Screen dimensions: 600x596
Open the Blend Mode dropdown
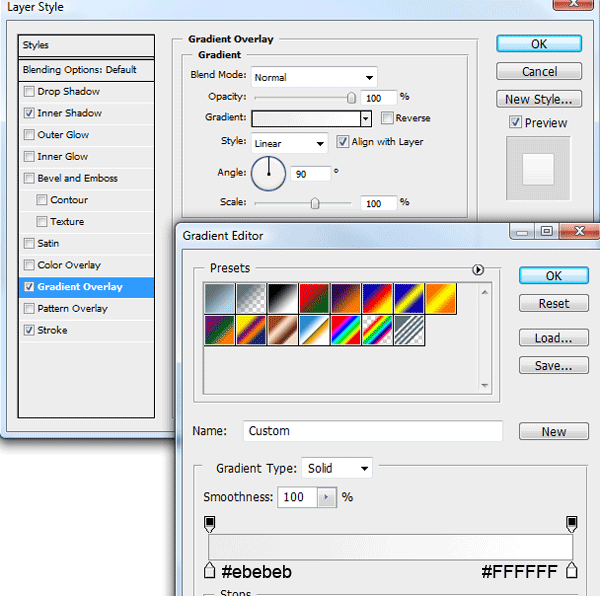pyautogui.click(x=314, y=77)
